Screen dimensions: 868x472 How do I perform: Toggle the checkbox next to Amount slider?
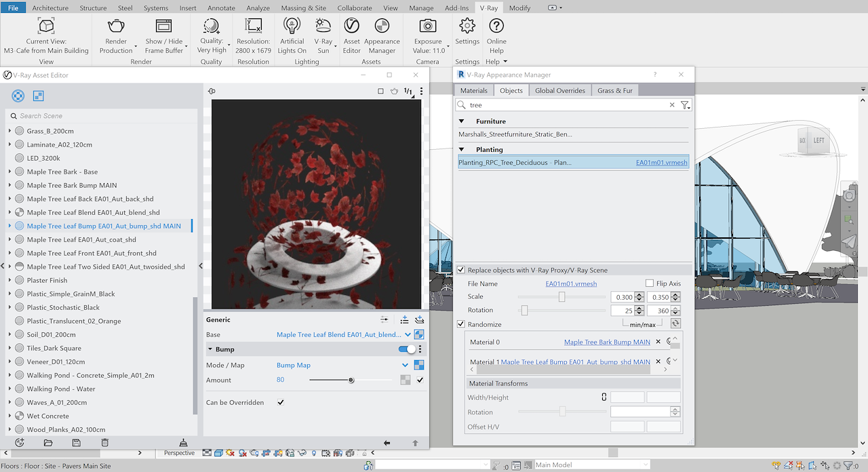coord(420,380)
